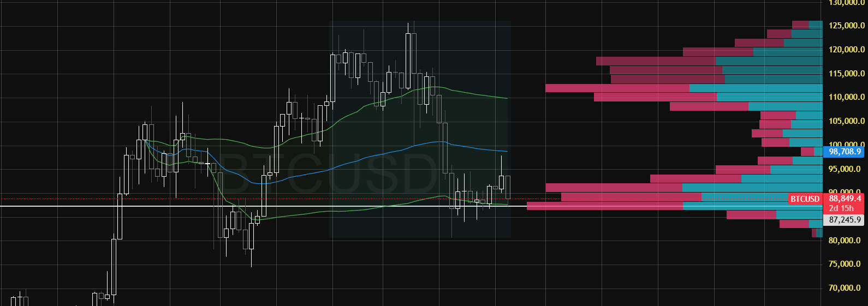
Task: Click the 125,000.0 price axis label
Action: click(846, 26)
